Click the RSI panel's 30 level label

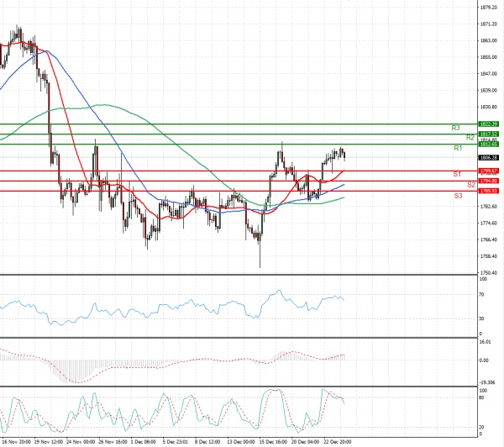pos(481,318)
